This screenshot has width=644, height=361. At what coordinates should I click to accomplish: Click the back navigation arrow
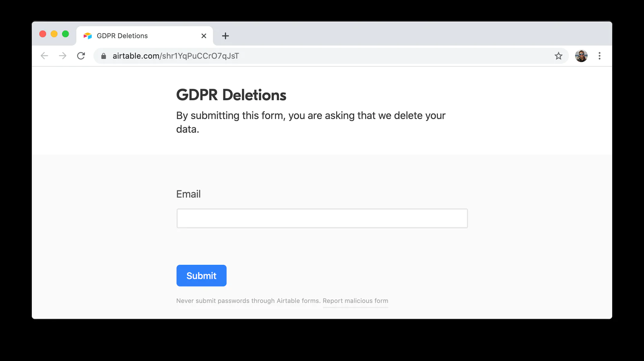click(x=44, y=56)
